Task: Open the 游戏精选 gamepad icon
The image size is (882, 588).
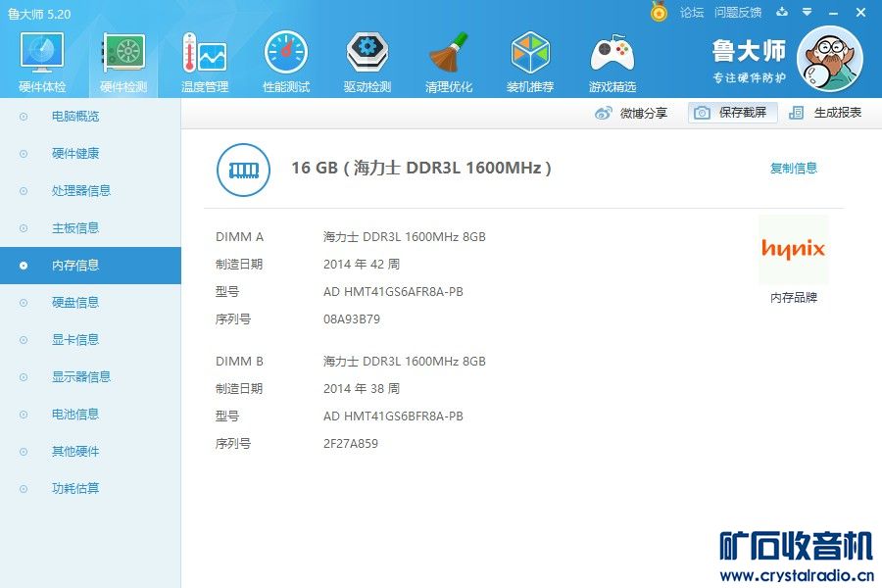Action: pyautogui.click(x=612, y=54)
